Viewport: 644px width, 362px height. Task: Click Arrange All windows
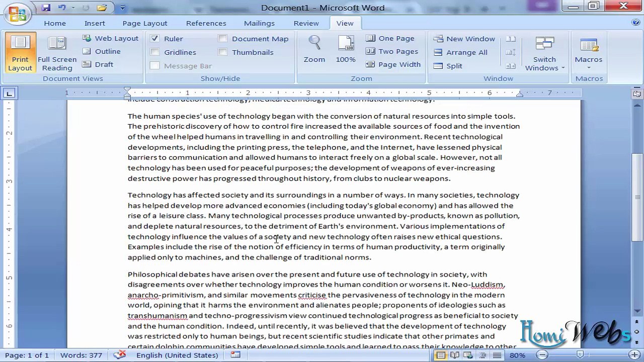tap(461, 52)
